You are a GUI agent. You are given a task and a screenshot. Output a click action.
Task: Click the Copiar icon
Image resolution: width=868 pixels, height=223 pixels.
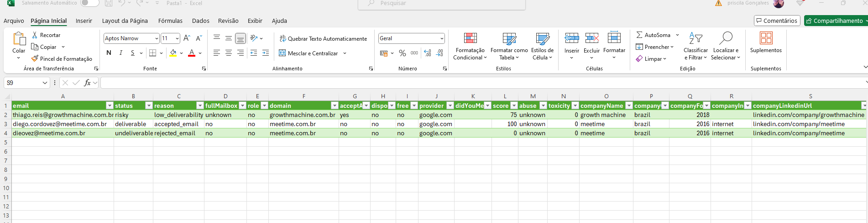pos(35,47)
